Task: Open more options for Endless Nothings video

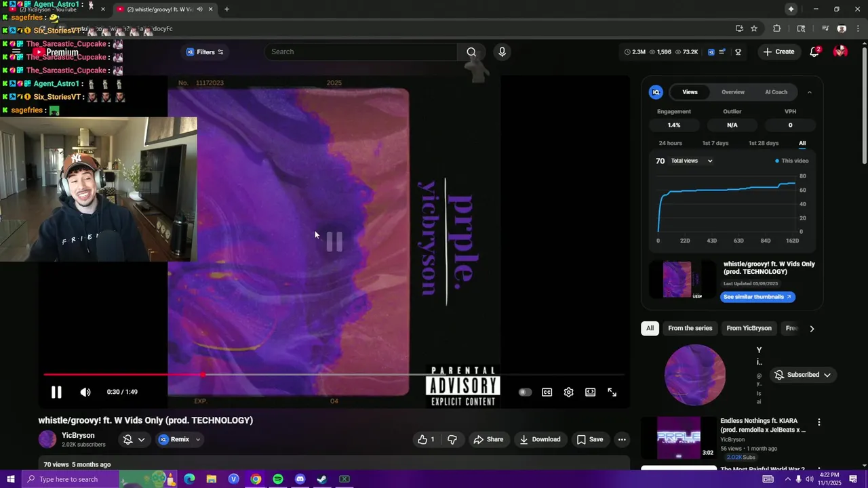Action: tap(818, 422)
